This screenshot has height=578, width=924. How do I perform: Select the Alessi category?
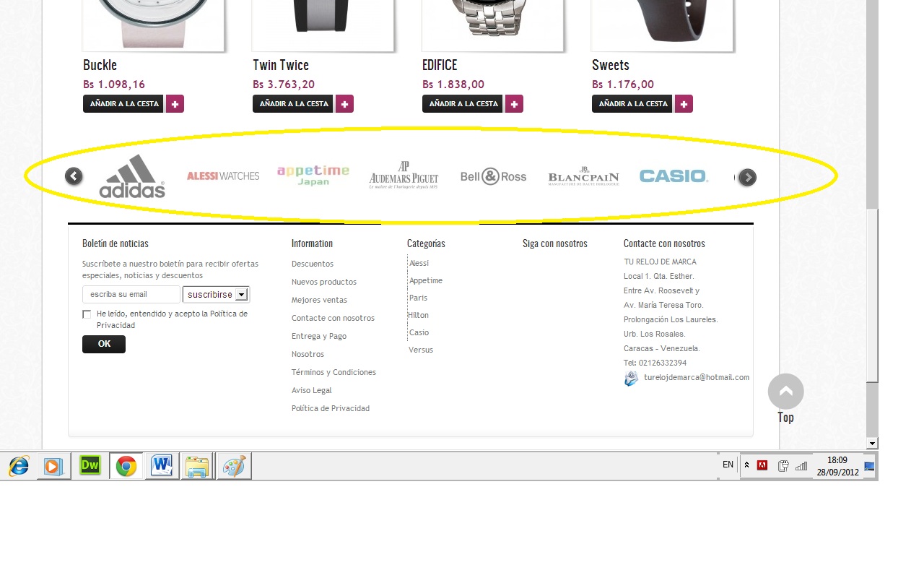point(419,263)
